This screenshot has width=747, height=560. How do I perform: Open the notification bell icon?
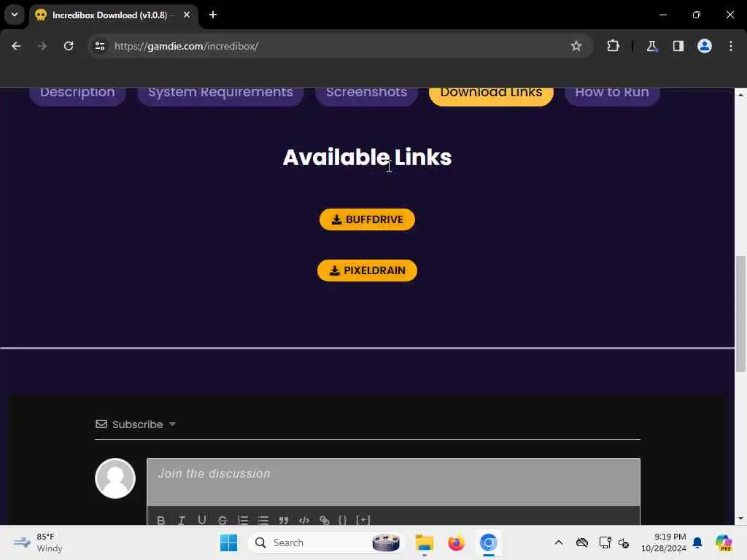[x=697, y=542]
